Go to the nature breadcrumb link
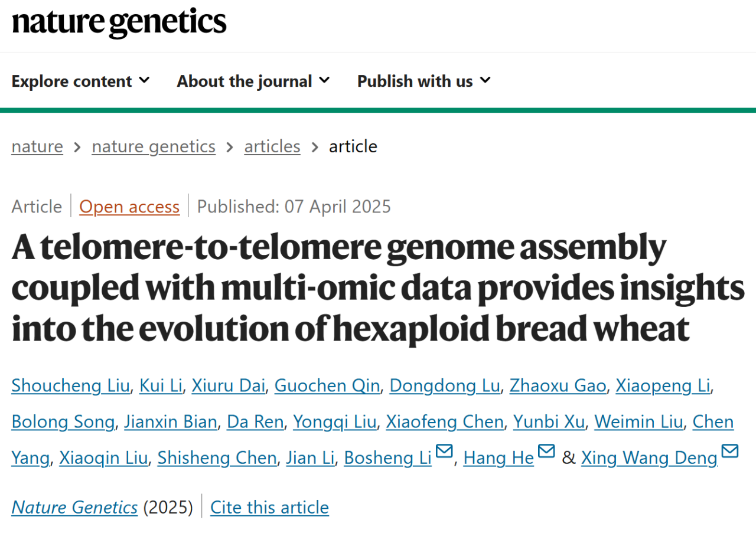The height and width of the screenshot is (533, 756). click(x=37, y=146)
